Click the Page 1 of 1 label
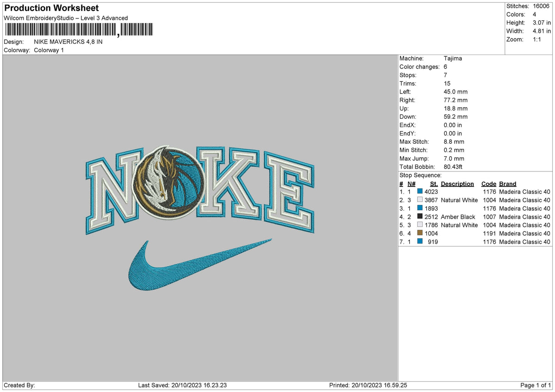 pyautogui.click(x=536, y=385)
